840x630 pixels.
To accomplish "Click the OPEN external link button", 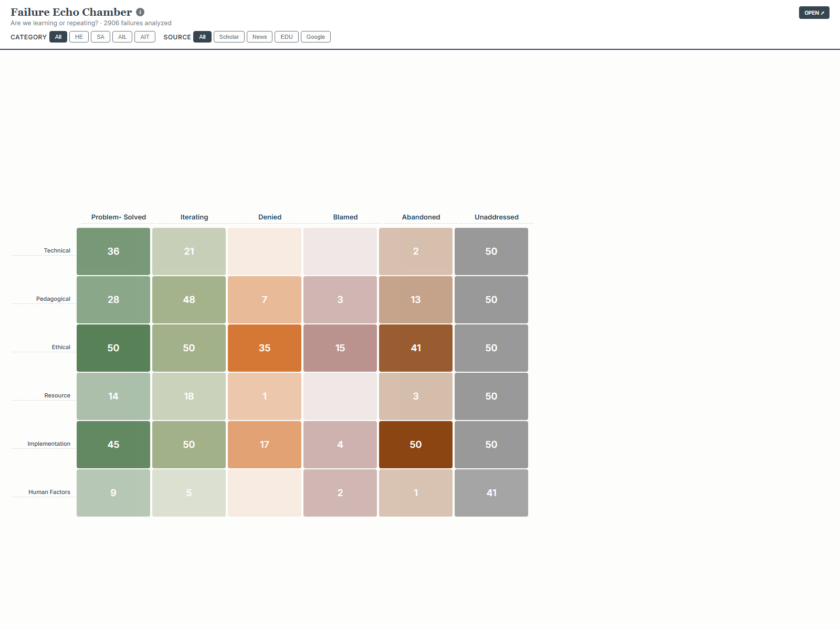I will pos(814,13).
